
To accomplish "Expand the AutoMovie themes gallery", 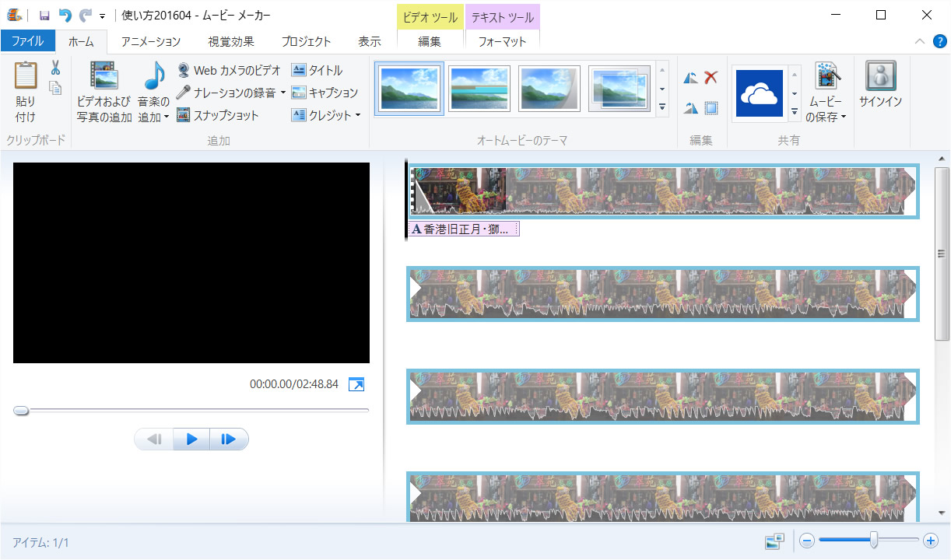I will (x=662, y=107).
